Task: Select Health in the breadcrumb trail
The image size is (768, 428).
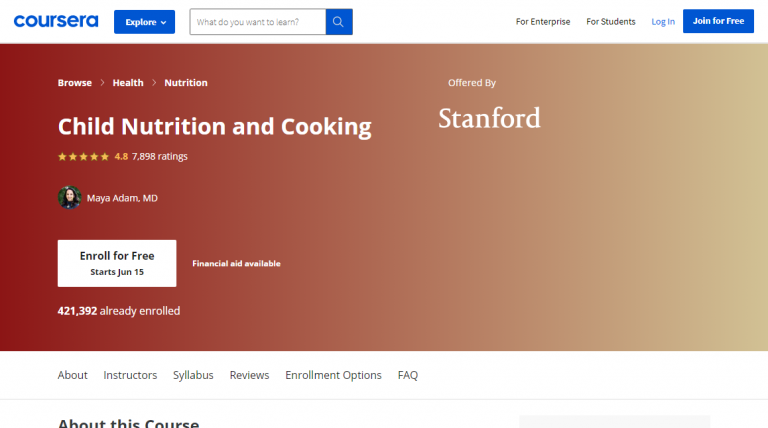Action: coord(128,83)
